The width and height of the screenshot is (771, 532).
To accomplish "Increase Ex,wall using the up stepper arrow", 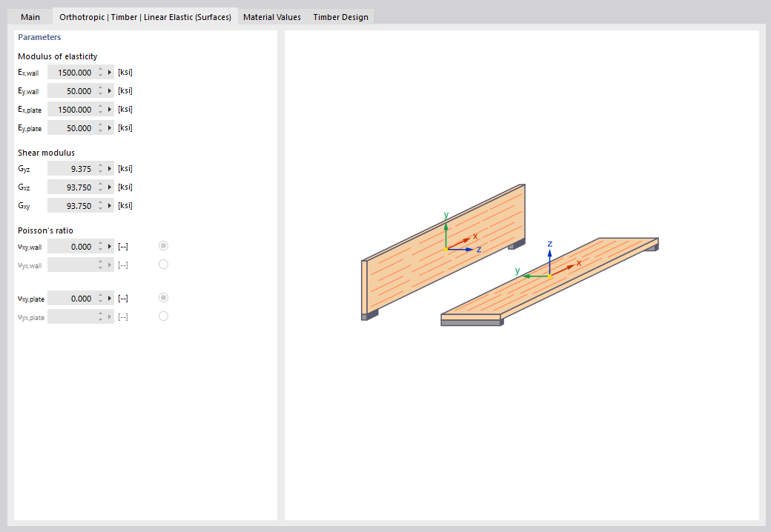I will click(x=100, y=69).
